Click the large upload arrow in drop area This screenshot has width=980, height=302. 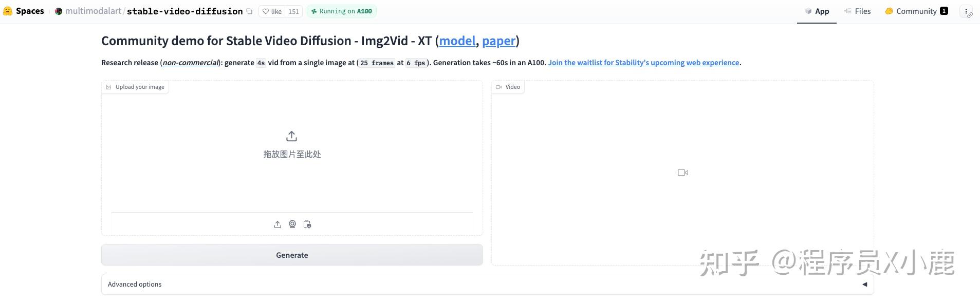click(x=291, y=136)
